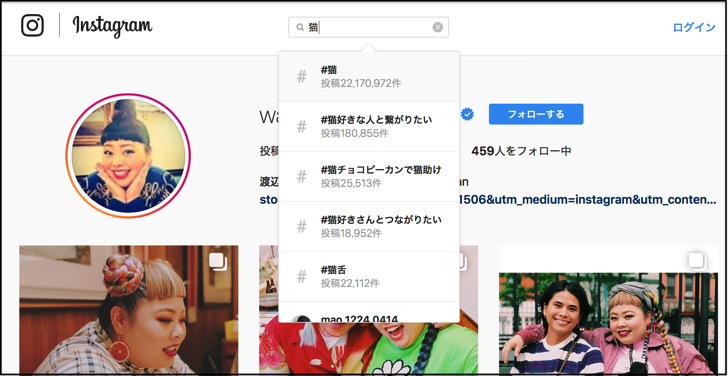Screen dimensions: 728x376
Task: Open the profile picture with story ring
Action: coord(128,156)
